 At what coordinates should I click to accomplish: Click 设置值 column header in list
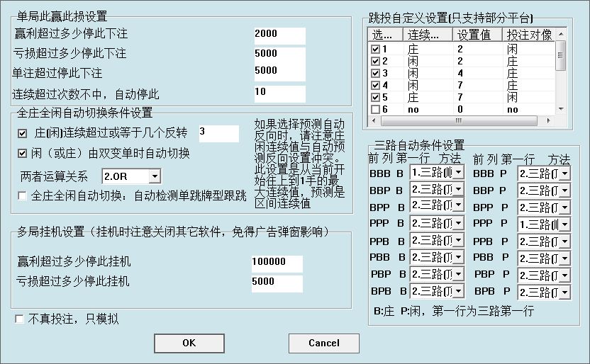pyautogui.click(x=477, y=35)
